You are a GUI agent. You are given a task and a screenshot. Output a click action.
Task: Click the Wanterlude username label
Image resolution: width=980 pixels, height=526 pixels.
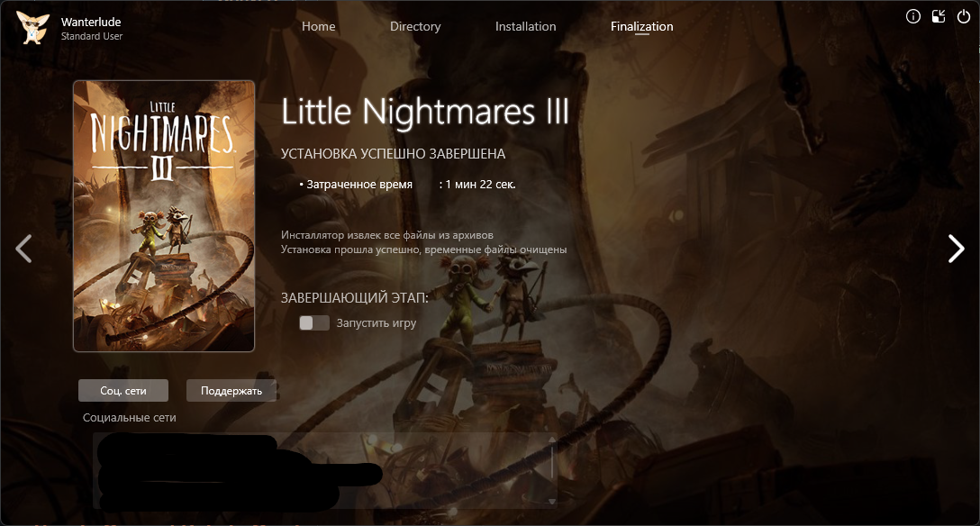point(90,22)
